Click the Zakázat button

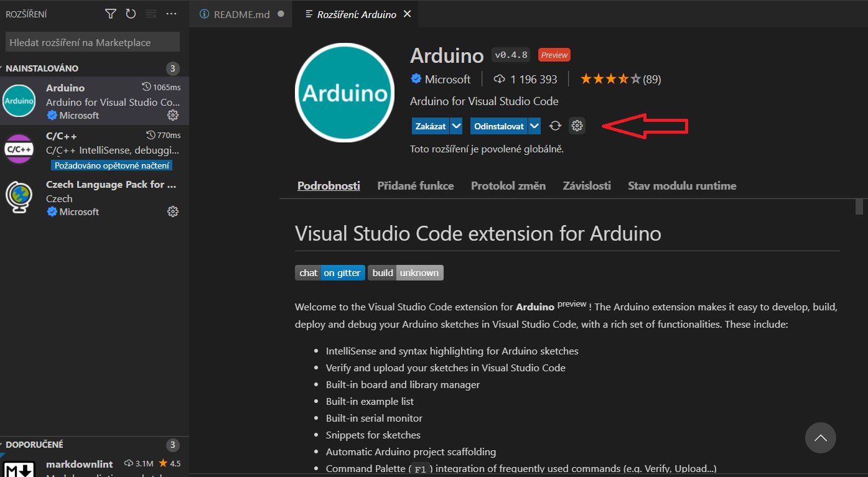[x=431, y=126]
